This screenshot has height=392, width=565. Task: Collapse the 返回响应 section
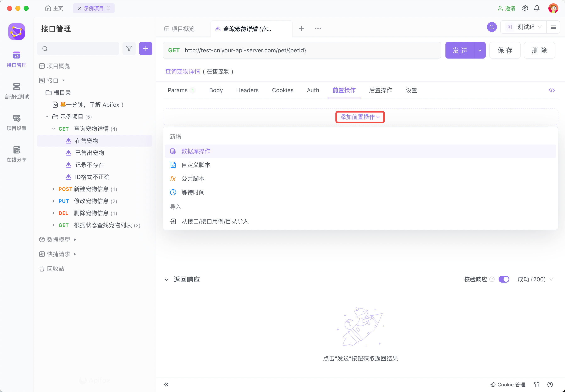point(166,279)
